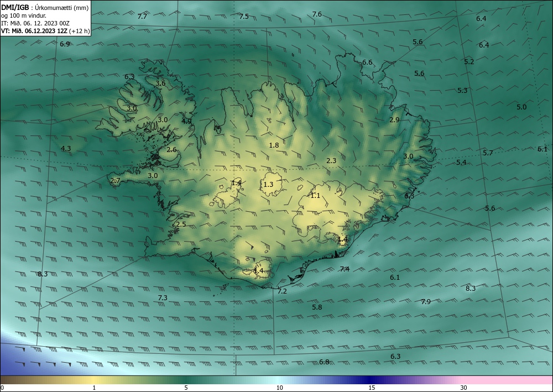Click the 7.6 value at top
Screen dimensions: 553x392
pyautogui.click(x=317, y=14)
